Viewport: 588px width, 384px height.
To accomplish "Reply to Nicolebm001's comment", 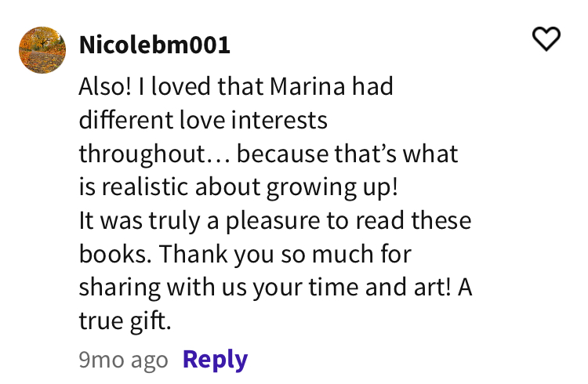I will 215,360.
